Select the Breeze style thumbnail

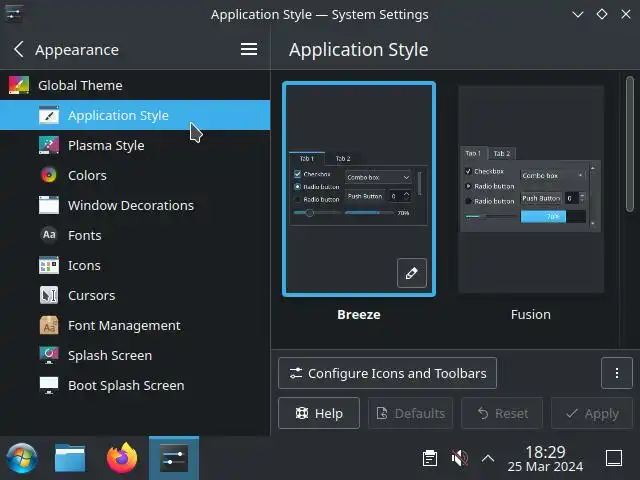pyautogui.click(x=359, y=189)
